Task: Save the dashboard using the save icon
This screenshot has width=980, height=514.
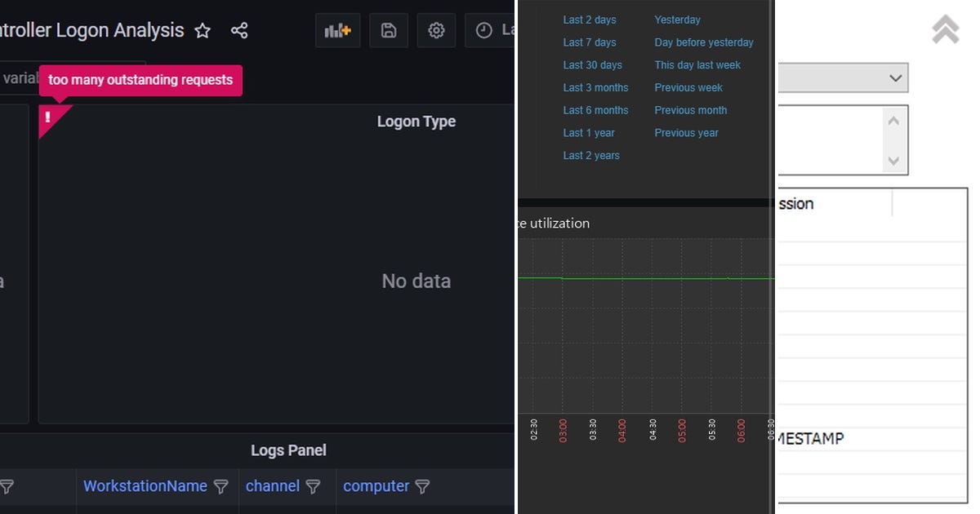Action: tap(388, 29)
